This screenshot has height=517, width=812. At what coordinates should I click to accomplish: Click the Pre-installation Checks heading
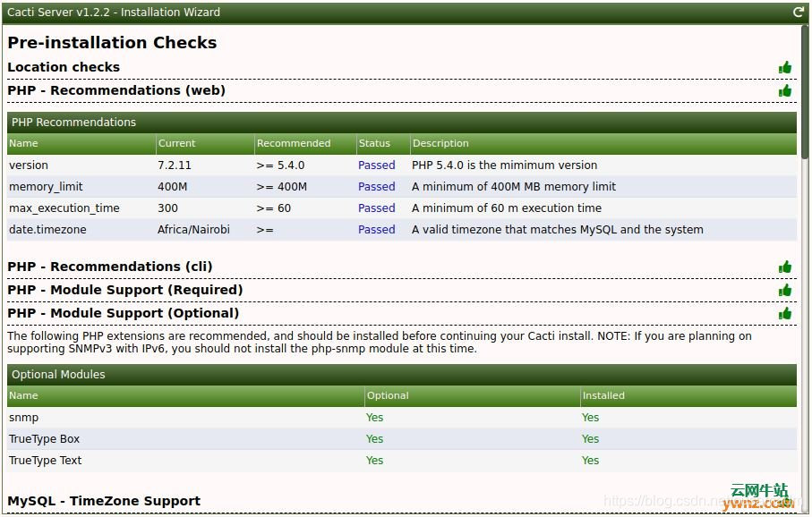point(112,42)
